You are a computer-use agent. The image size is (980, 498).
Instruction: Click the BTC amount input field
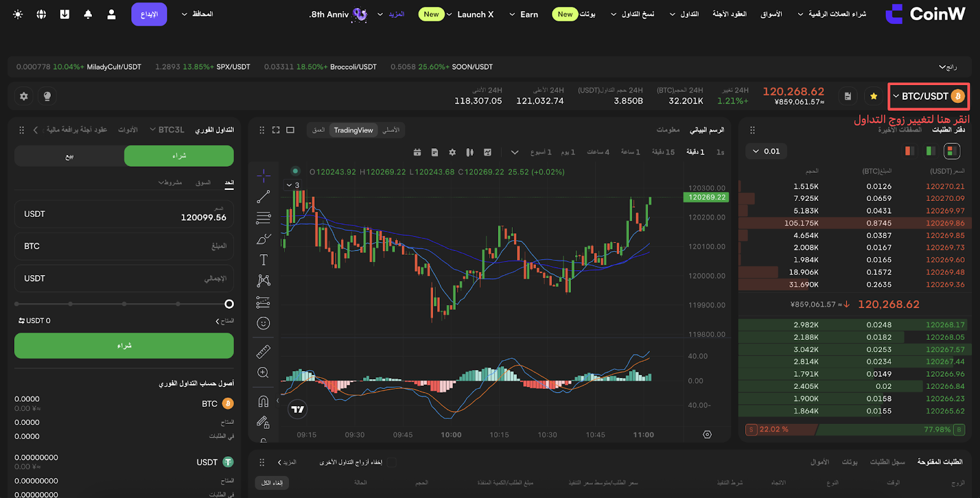point(124,246)
